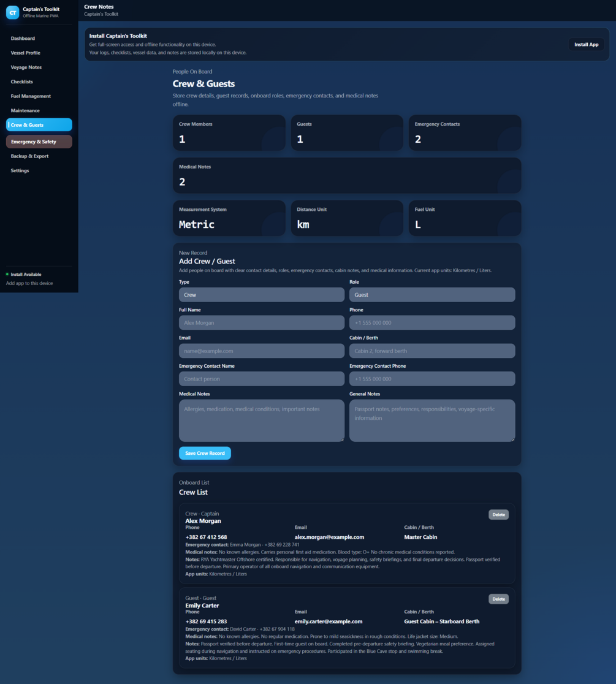This screenshot has height=684, width=616.
Task: Click the Crew & Guests main heading
Action: pyautogui.click(x=203, y=84)
